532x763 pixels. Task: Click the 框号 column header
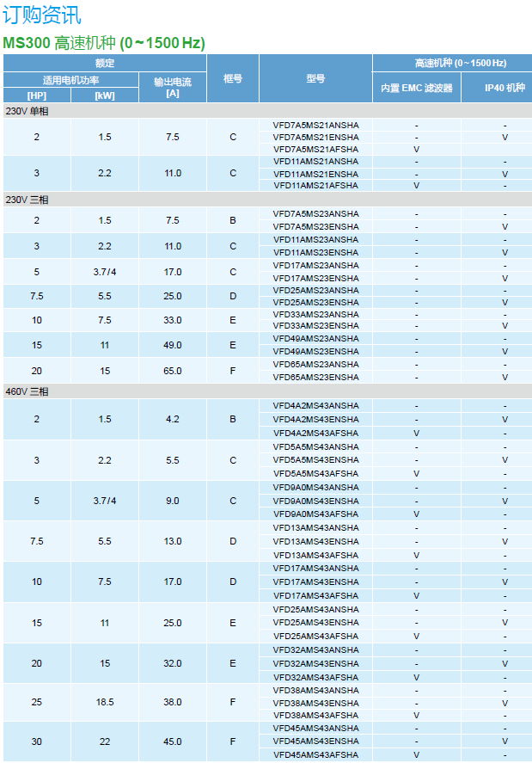point(232,78)
